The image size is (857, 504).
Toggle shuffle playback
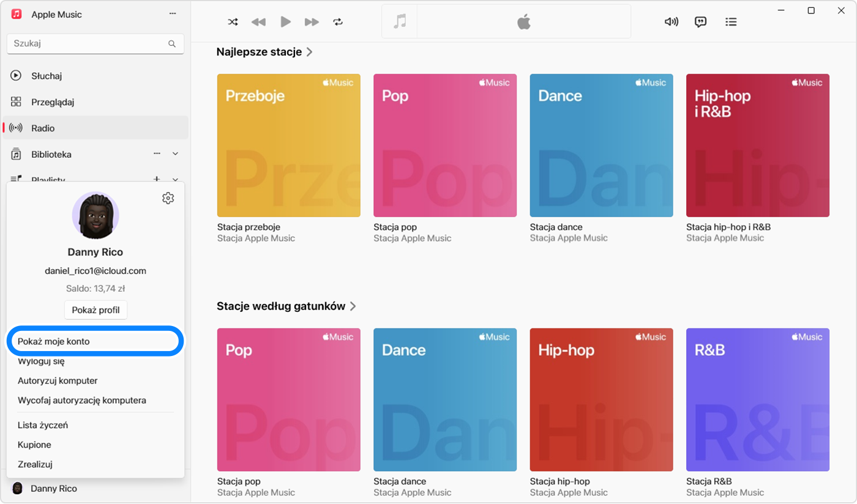tap(233, 22)
